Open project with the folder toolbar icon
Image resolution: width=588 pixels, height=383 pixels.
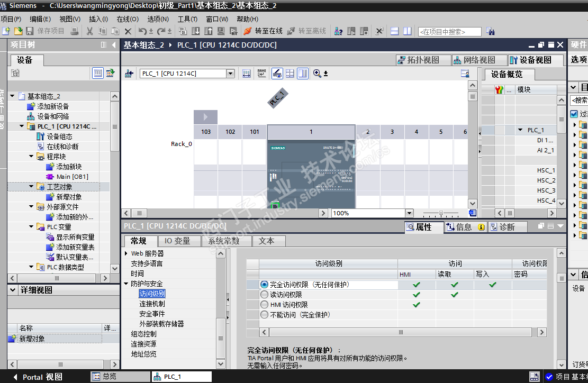[18, 31]
